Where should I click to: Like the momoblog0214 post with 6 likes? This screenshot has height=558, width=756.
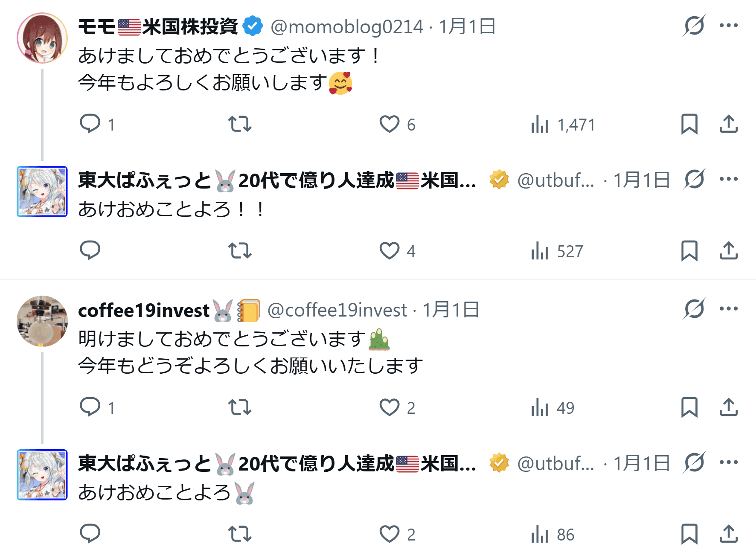click(x=390, y=124)
